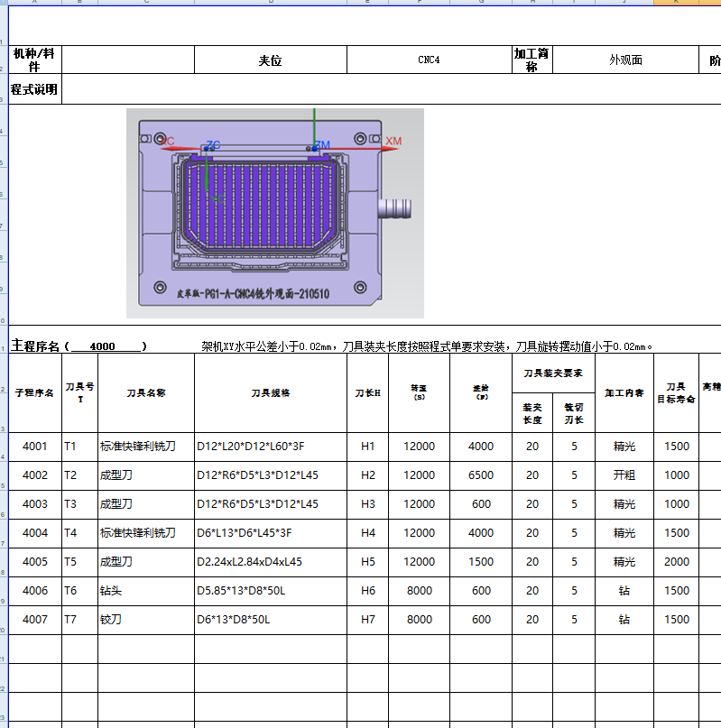The height and width of the screenshot is (728, 721).
Task: Select the '子程序名' column header cell
Action: 35,393
